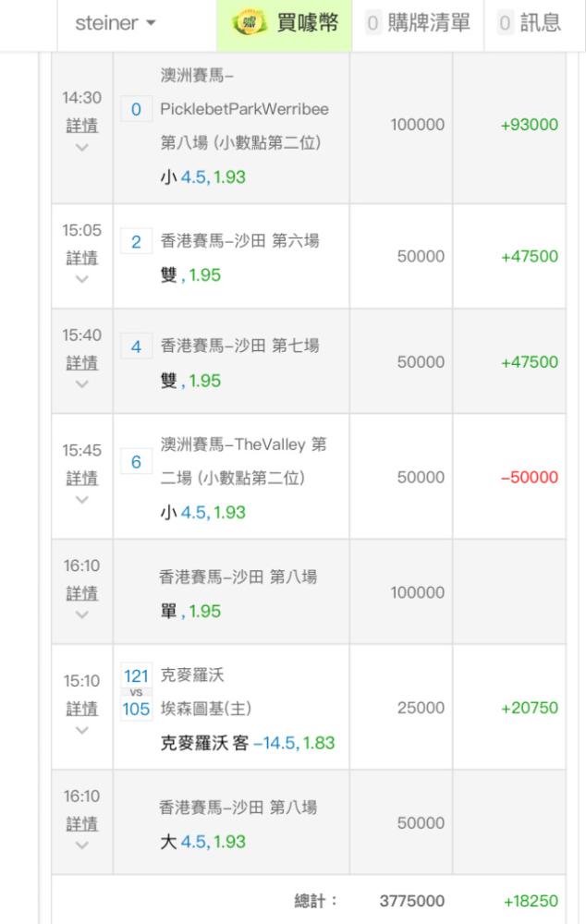Image resolution: width=586 pixels, height=924 pixels.
Task: Click score 121 for 克麥羅沃
Action: click(136, 676)
